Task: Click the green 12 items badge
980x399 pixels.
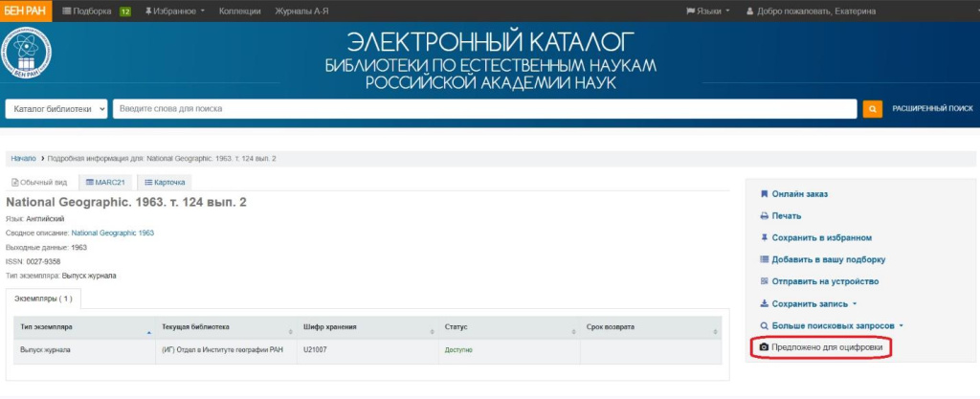Action: pos(125,11)
